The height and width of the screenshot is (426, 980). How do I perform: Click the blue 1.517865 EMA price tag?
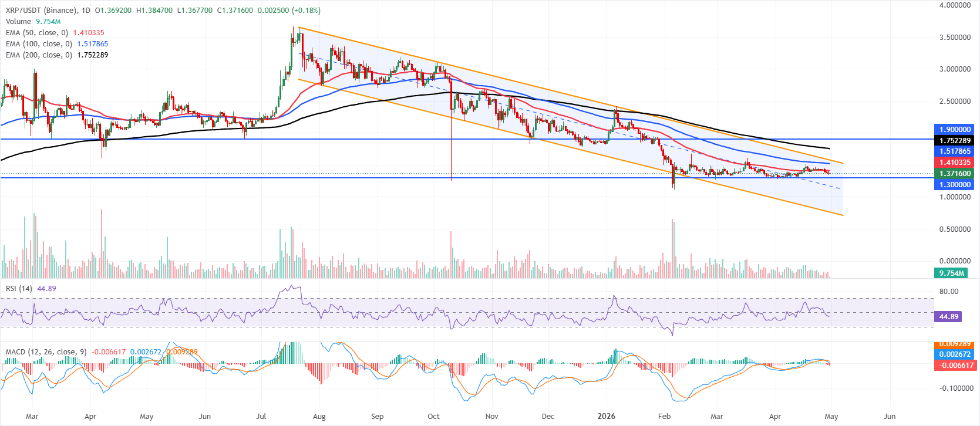(x=954, y=151)
